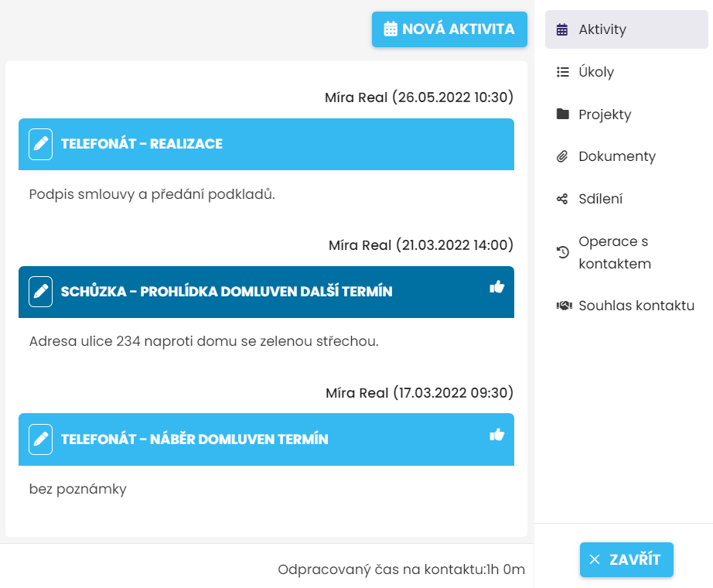The image size is (713, 588).
Task: Click edit pencil icon on Telefonát – Realizace
Action: pos(41,145)
